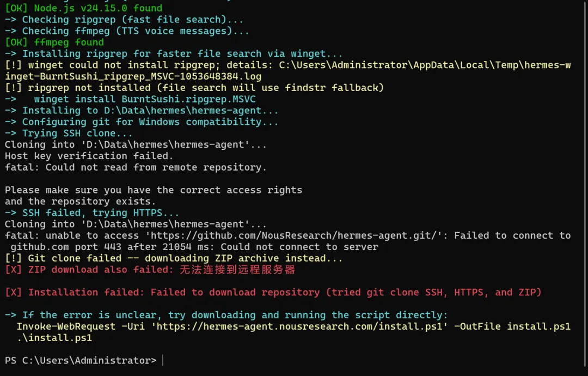The width and height of the screenshot is (588, 376).
Task: Click the ZIP download also failed line
Action: click(150, 269)
